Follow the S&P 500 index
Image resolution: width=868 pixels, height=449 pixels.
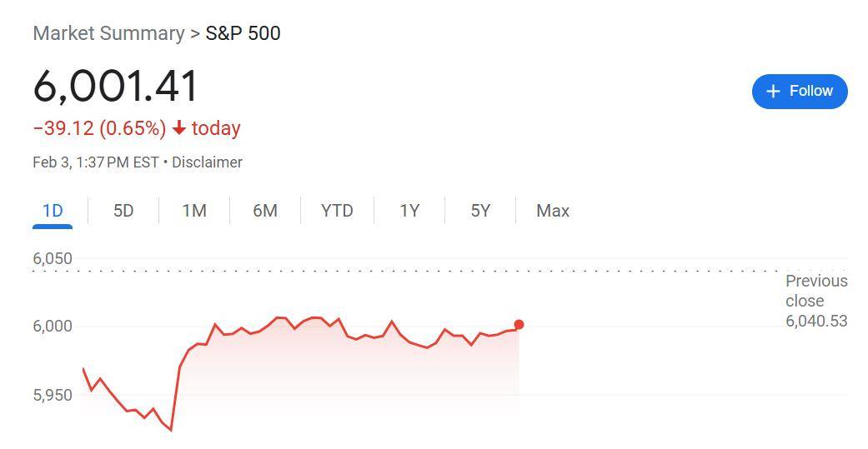click(799, 91)
